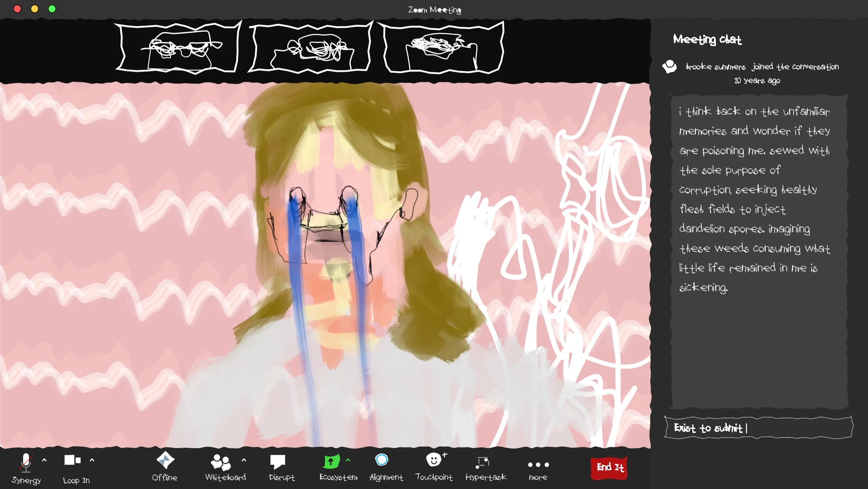
Task: Click the yellow minimize window button
Action: [34, 9]
